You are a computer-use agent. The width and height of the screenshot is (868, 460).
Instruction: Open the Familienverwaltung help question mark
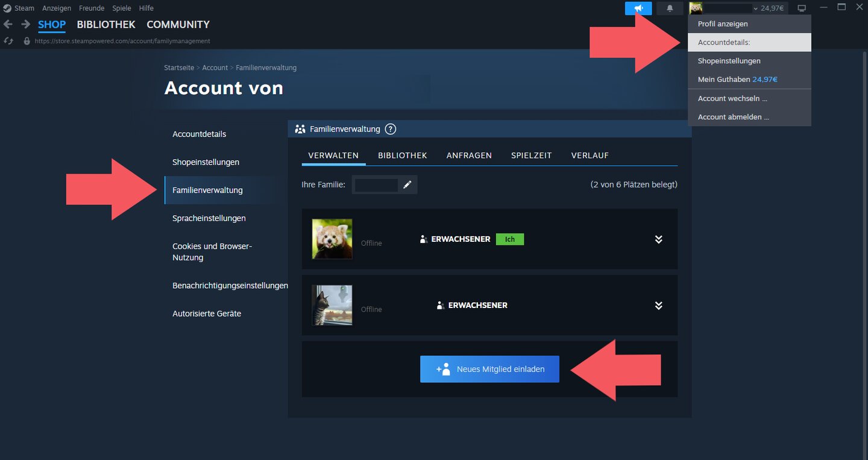[390, 128]
